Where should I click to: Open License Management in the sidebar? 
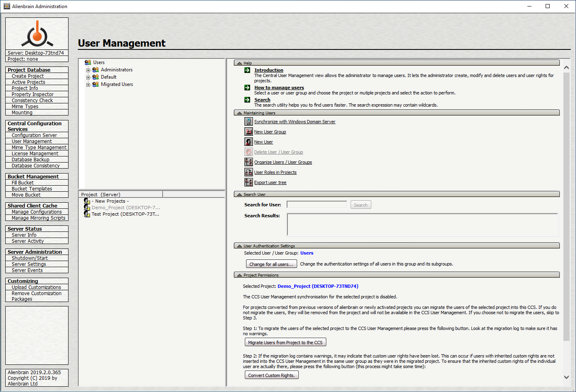(35, 154)
